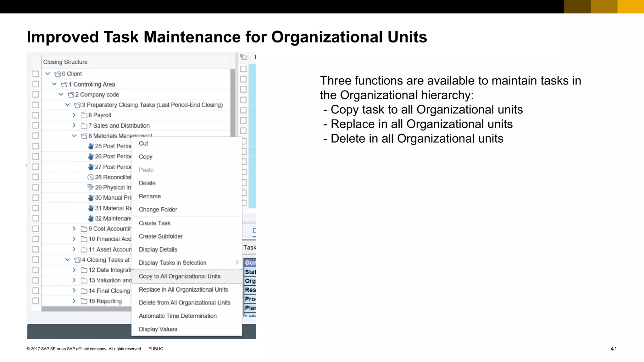The width and height of the screenshot is (644, 362).
Task: Choose Create Subfolder menu entry
Action: tap(161, 236)
